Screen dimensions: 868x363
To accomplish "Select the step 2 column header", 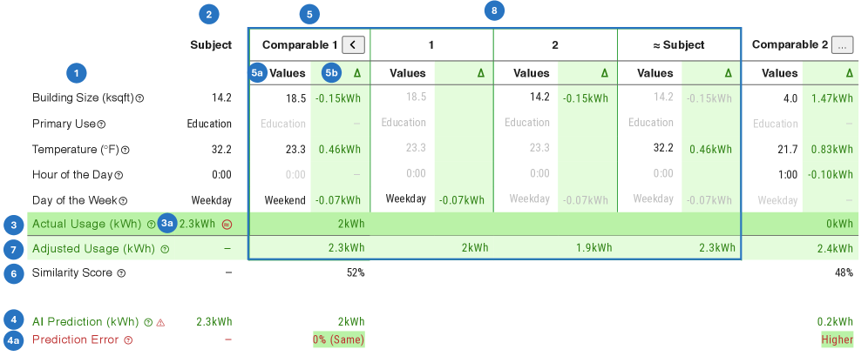I will pos(555,44).
